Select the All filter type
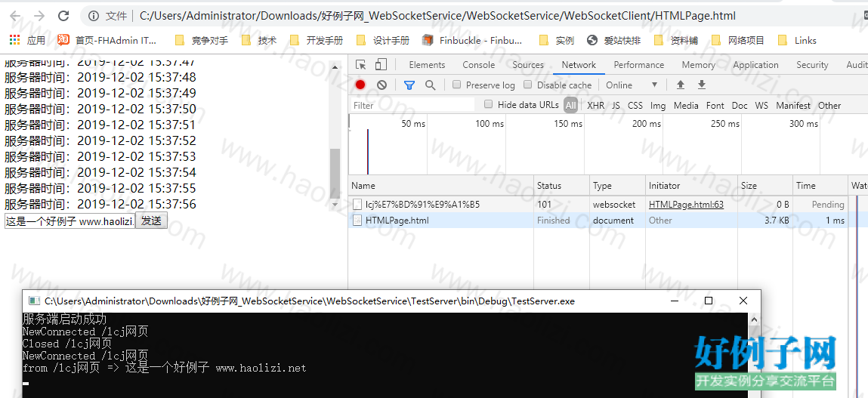The image size is (868, 398). coord(570,105)
